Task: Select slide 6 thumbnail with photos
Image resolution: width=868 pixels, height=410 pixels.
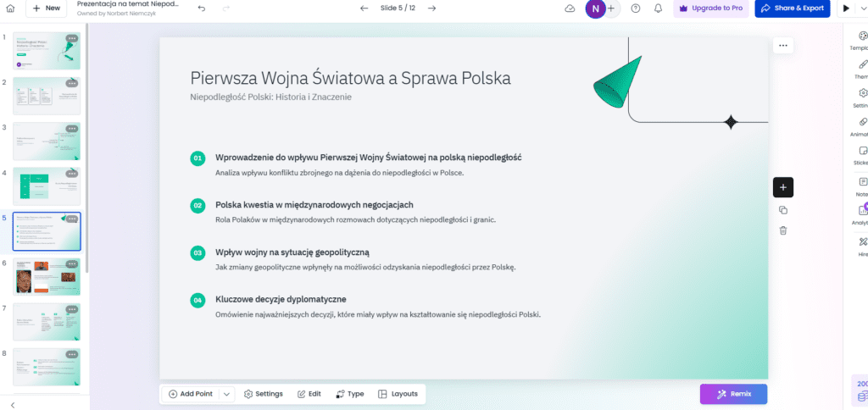Action: (47, 276)
